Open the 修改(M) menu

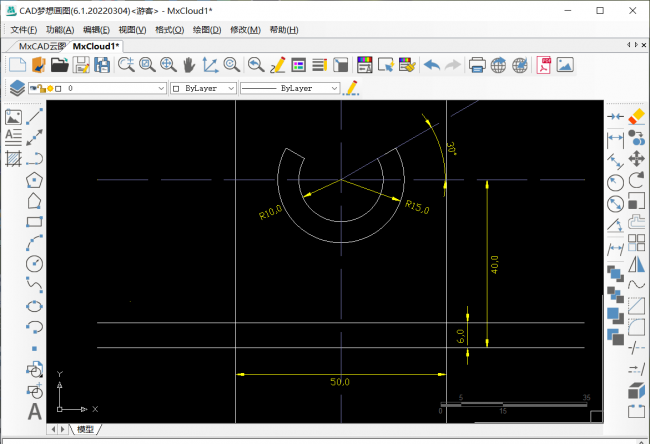pos(245,30)
